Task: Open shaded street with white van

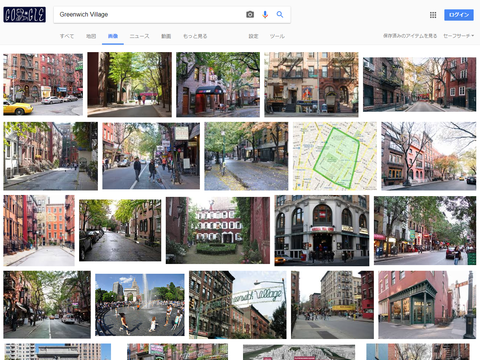Action: 47,305
